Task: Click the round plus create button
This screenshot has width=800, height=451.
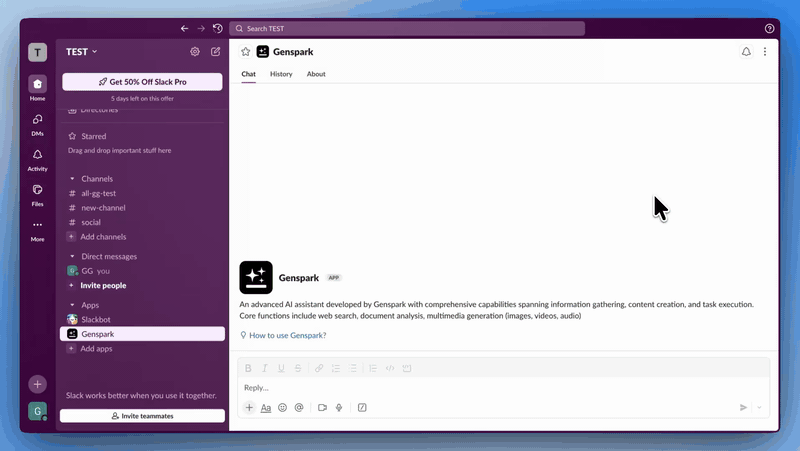Action: [37, 384]
